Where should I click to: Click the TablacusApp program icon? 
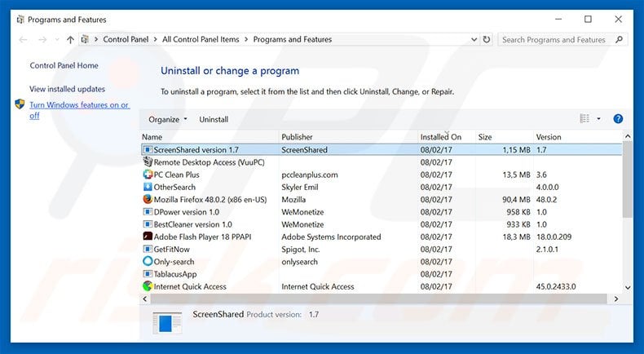pyautogui.click(x=148, y=274)
